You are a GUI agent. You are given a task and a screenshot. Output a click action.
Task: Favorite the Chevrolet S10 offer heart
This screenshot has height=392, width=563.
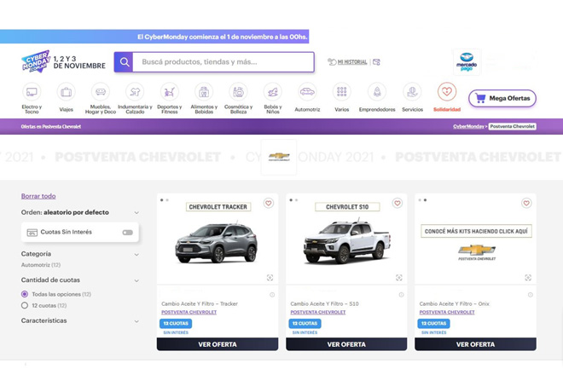397,204
